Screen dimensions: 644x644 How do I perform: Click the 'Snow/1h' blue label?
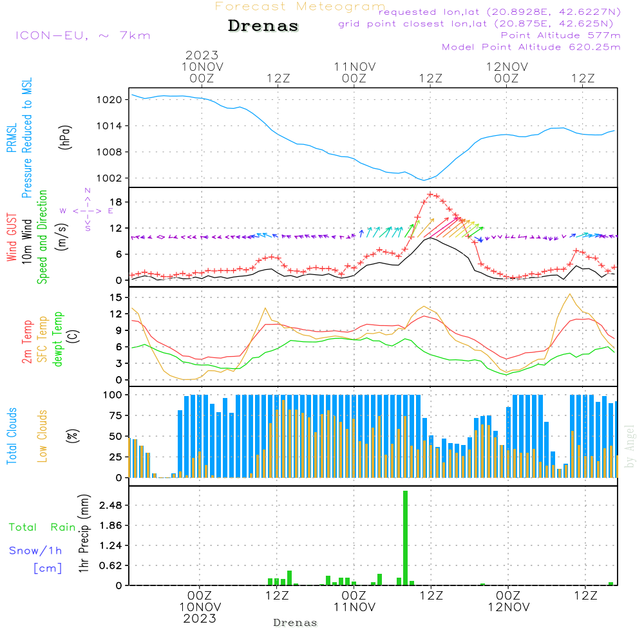coord(35,551)
